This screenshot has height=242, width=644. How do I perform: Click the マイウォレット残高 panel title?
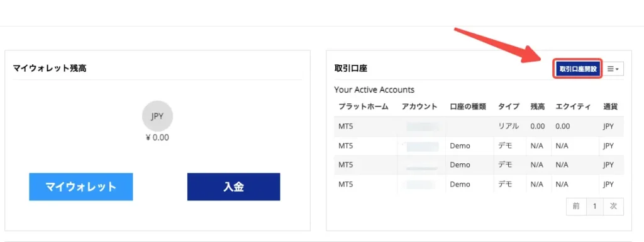tap(50, 68)
